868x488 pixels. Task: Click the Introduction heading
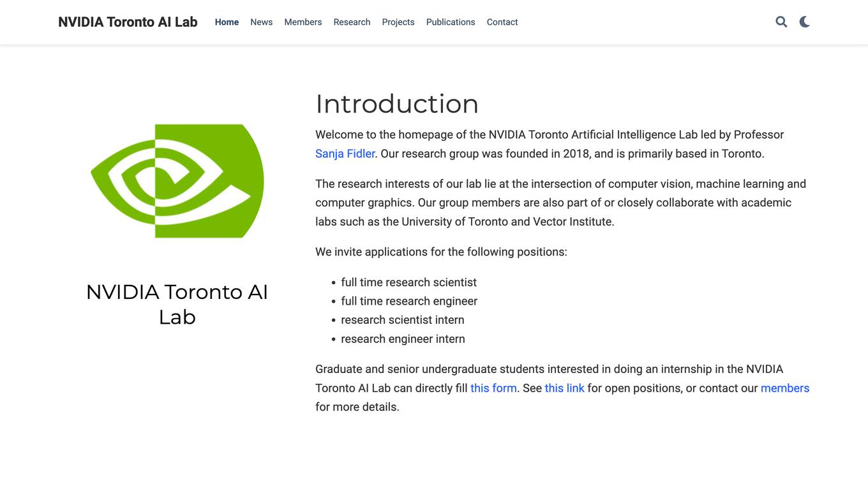coord(397,103)
